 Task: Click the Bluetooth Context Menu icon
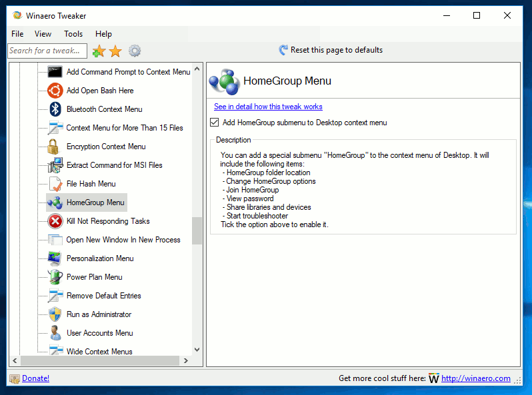click(x=55, y=109)
